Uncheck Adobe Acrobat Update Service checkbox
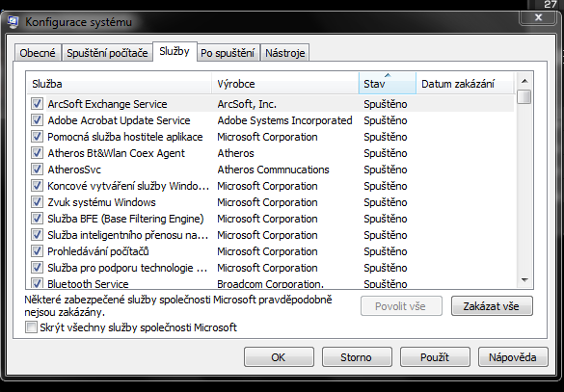Screen dimensions: 564x392 coord(37,120)
